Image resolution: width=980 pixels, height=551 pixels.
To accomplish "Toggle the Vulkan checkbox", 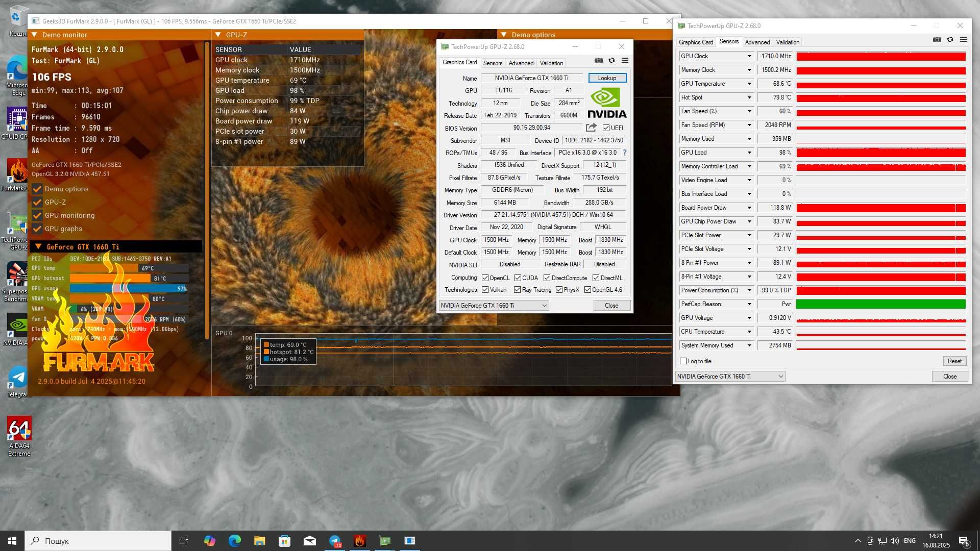I will click(485, 290).
